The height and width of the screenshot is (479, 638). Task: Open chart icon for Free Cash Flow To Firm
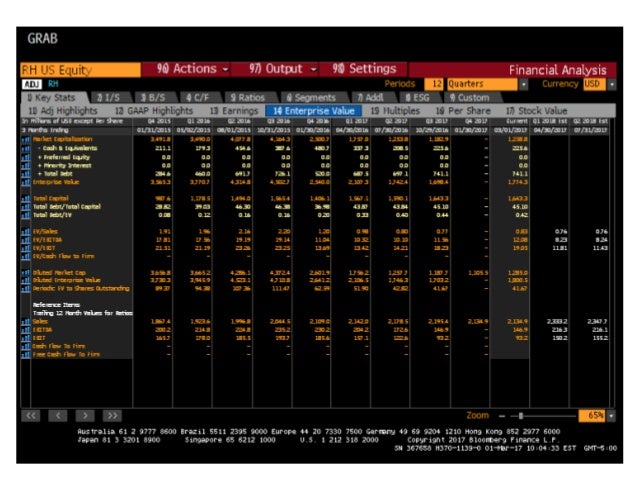point(26,354)
